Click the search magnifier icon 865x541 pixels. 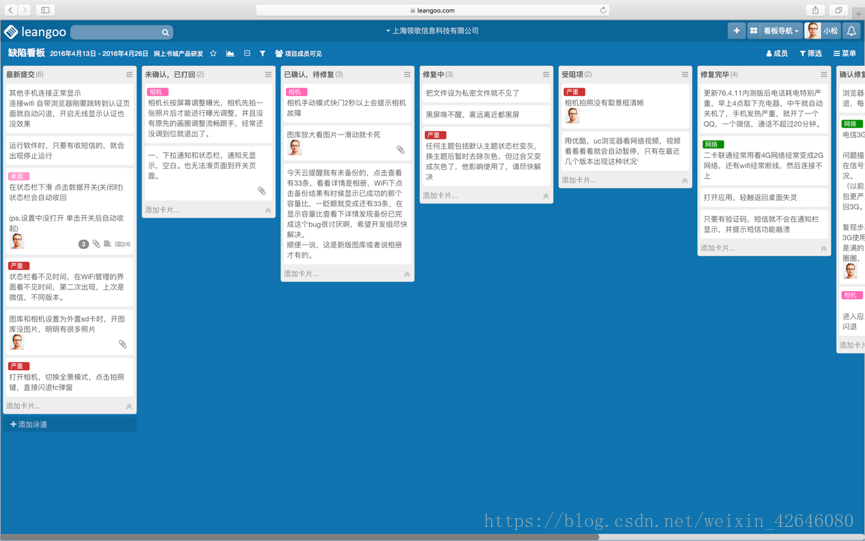tap(165, 33)
